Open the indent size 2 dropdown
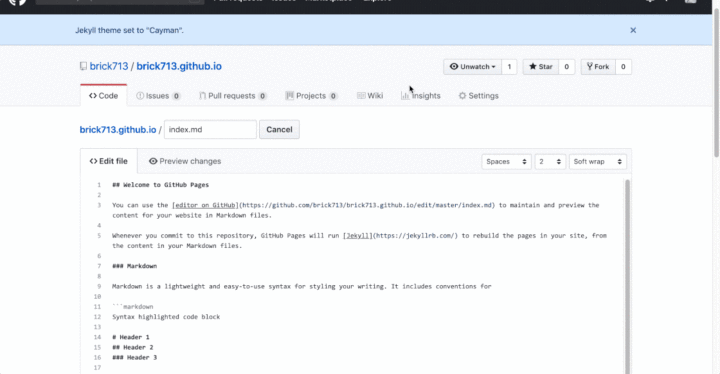The width and height of the screenshot is (720, 374). click(x=550, y=162)
